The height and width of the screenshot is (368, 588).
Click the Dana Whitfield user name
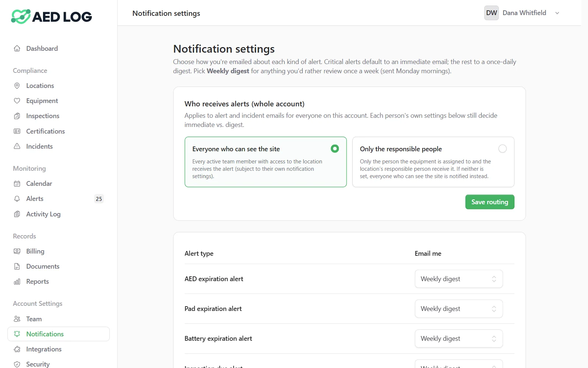[524, 13]
